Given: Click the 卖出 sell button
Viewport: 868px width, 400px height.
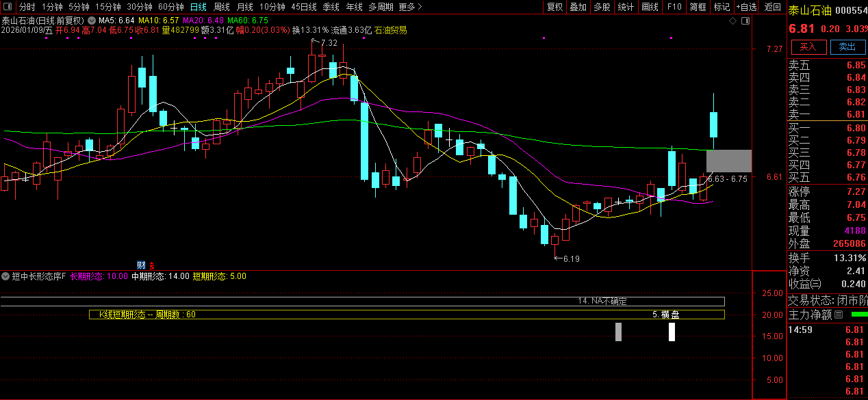Looking at the screenshot, I should click(847, 46).
